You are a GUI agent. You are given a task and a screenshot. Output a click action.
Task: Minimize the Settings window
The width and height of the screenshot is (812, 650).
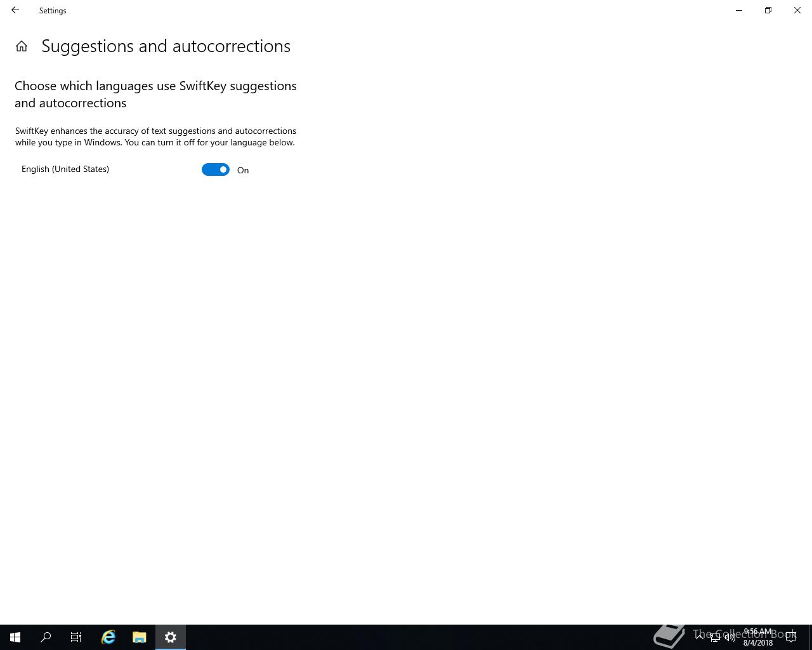739,10
